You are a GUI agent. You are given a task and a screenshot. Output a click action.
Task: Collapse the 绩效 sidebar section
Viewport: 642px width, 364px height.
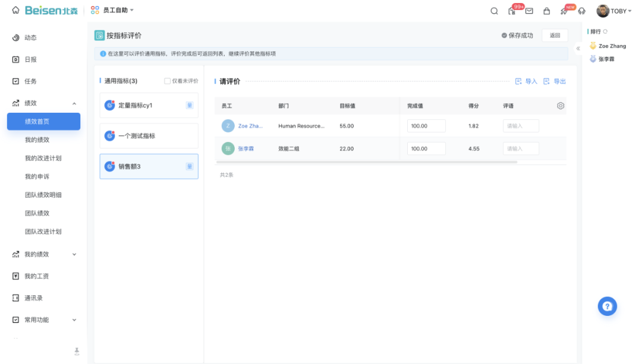[x=74, y=103]
